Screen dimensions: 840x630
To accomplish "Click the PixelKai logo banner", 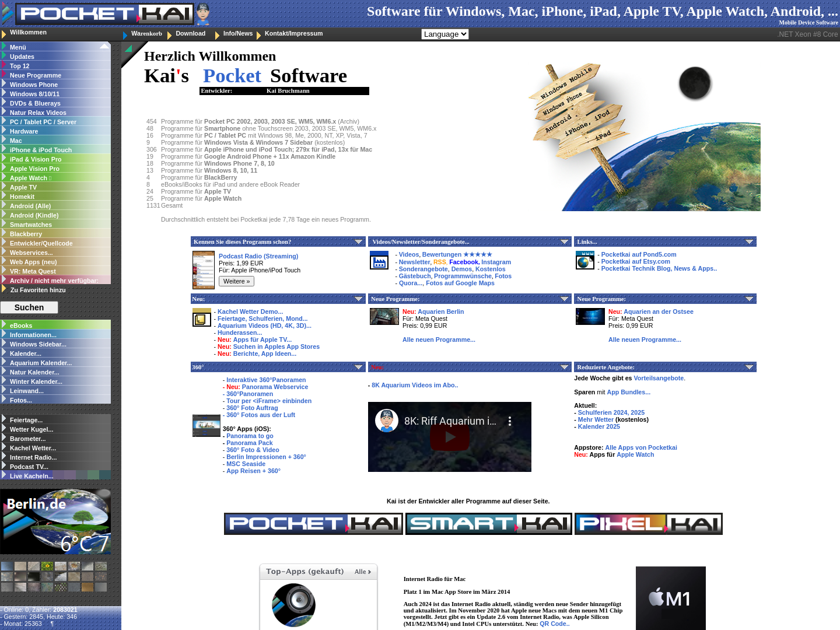I will pos(649,524).
